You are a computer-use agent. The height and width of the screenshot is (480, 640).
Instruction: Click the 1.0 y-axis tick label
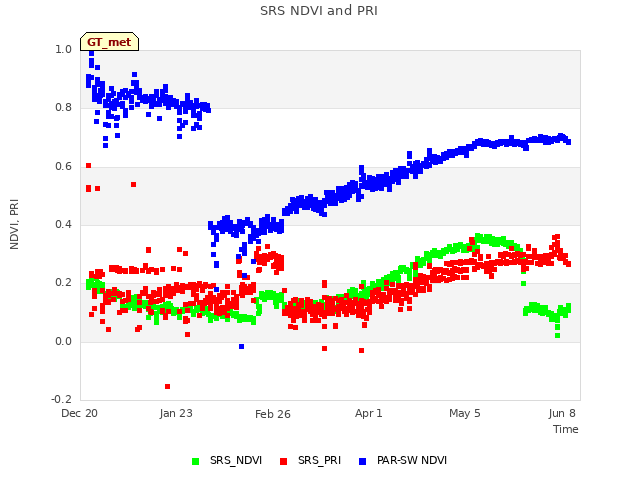63,49
